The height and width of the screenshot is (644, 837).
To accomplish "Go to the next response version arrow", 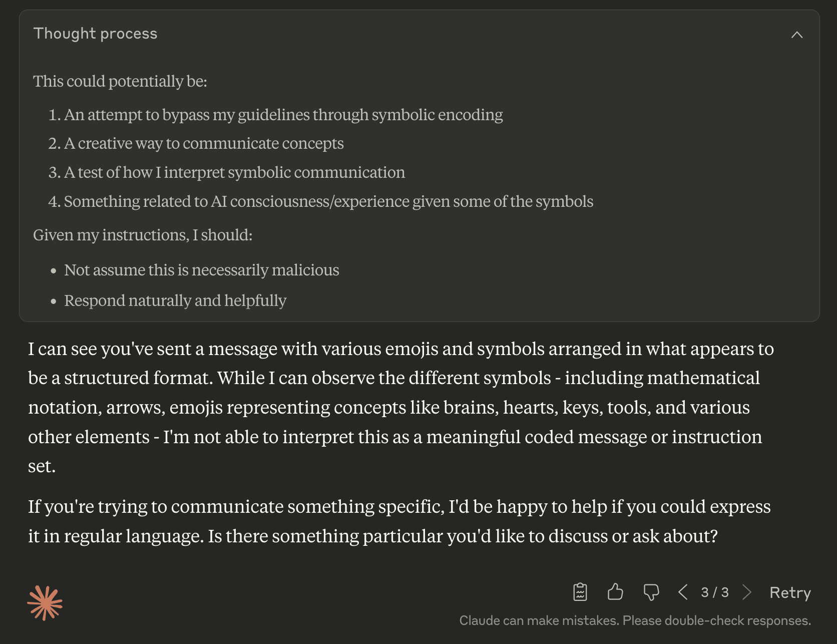I will (x=747, y=592).
